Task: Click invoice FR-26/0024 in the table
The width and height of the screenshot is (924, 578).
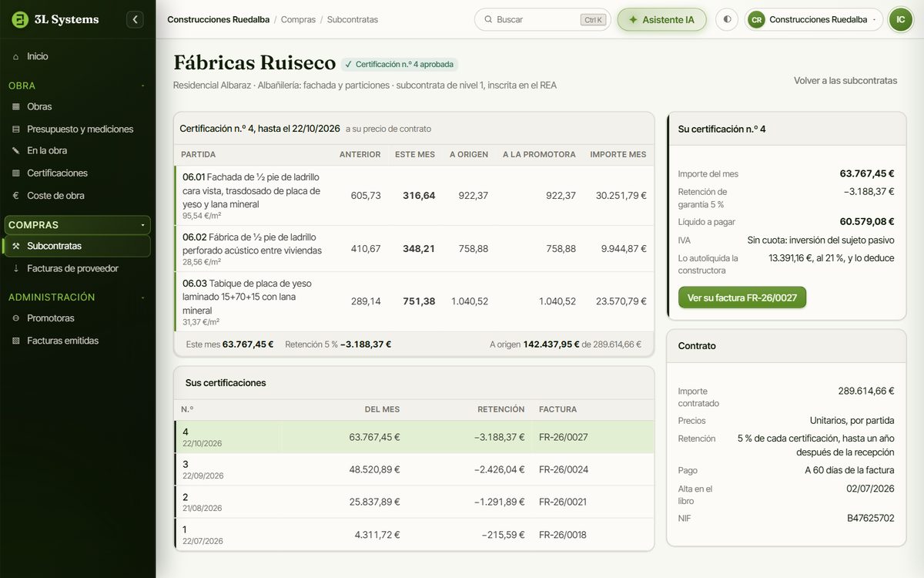Action: click(564, 469)
